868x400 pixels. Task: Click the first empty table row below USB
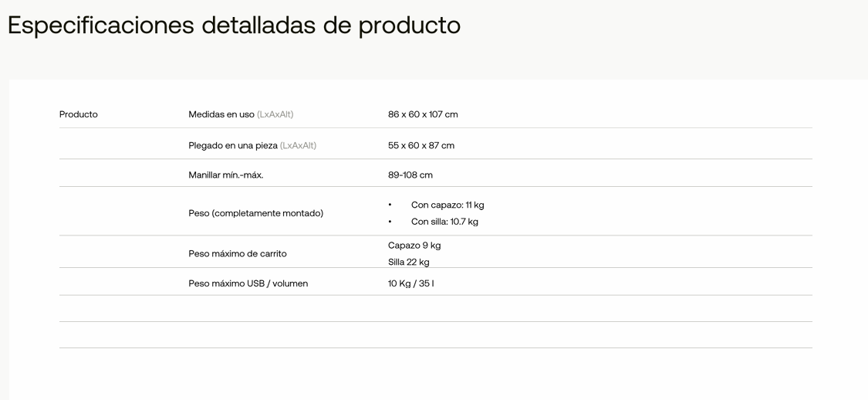436,309
